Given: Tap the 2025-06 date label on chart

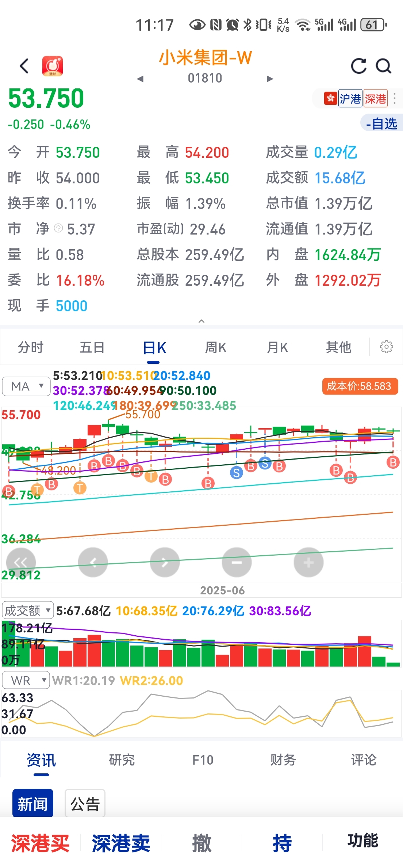Looking at the screenshot, I should [x=222, y=590].
